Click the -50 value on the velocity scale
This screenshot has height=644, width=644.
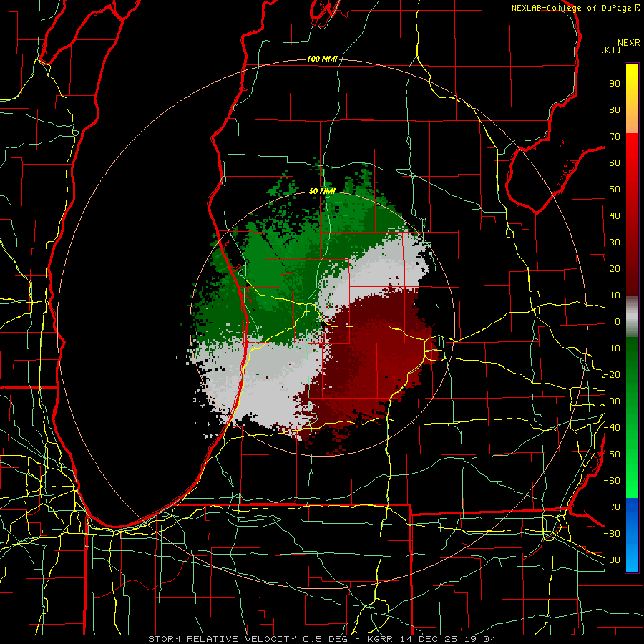612,454
